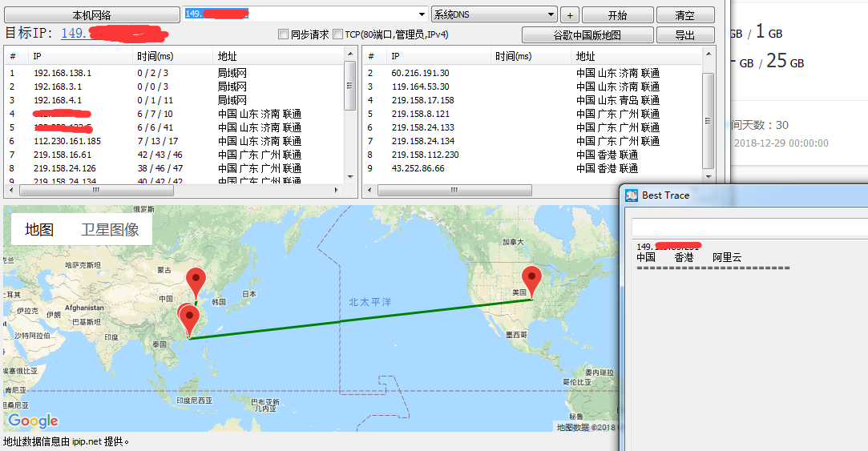Image resolution: width=868 pixels, height=451 pixels.
Task: Toggle the TCP (80端口) checkbox
Action: 337,34
